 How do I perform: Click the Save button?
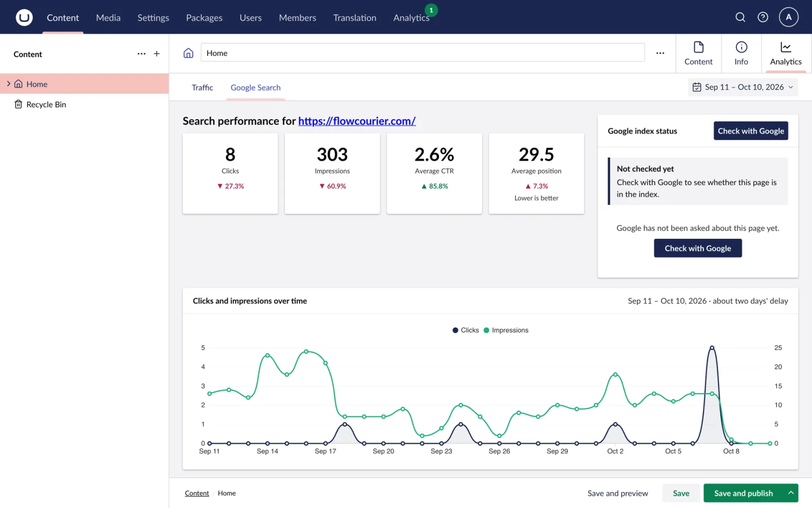click(x=681, y=493)
